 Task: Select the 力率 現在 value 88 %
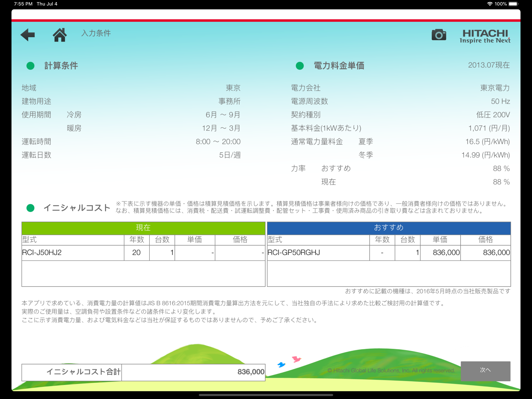[501, 182]
